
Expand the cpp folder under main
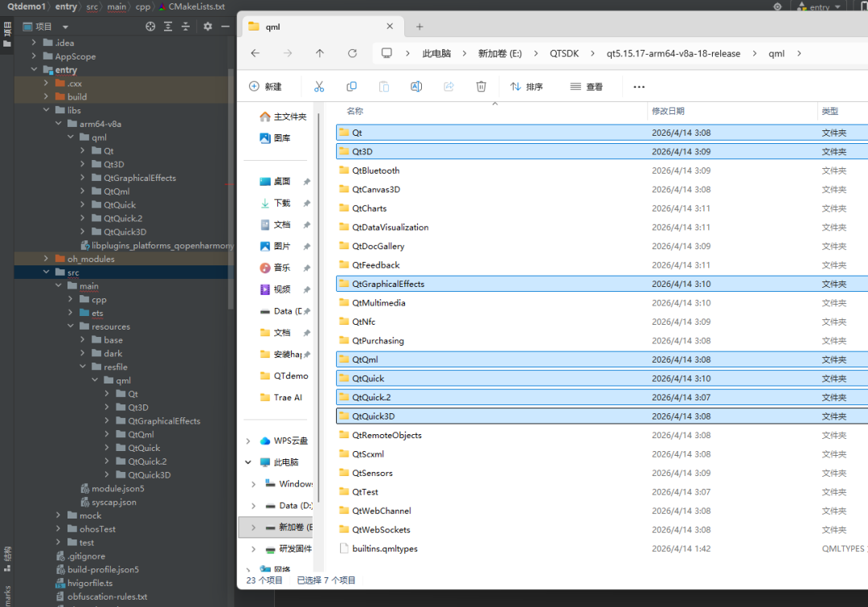point(70,299)
